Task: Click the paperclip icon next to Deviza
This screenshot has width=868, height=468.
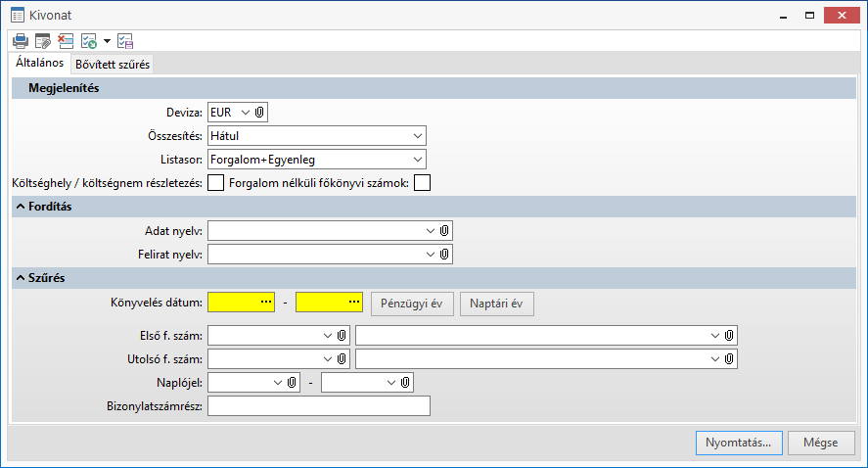Action: click(259, 113)
